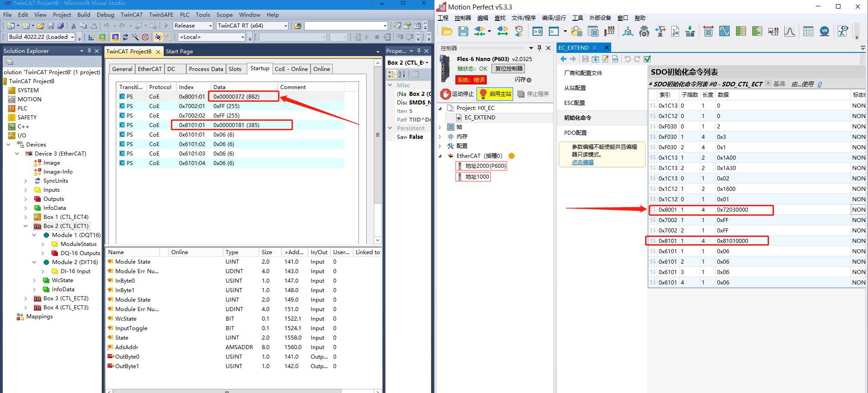The height and width of the screenshot is (393, 868).
Task: Toggle 启用主站 enable master button
Action: tap(495, 94)
